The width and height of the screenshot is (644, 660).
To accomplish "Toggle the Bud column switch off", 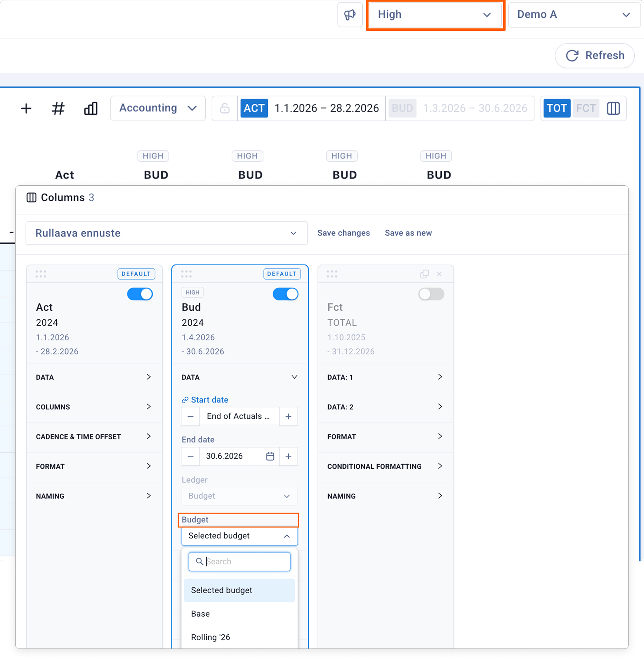I will click(286, 294).
